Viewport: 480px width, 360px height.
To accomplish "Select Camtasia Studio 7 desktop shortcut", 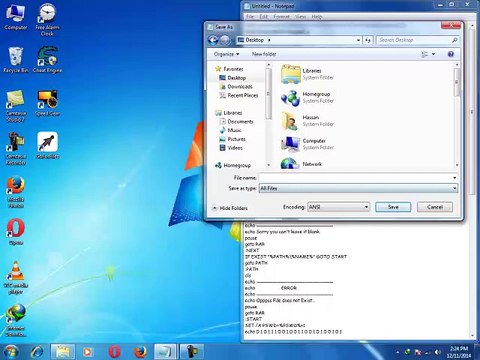I will click(15, 106).
